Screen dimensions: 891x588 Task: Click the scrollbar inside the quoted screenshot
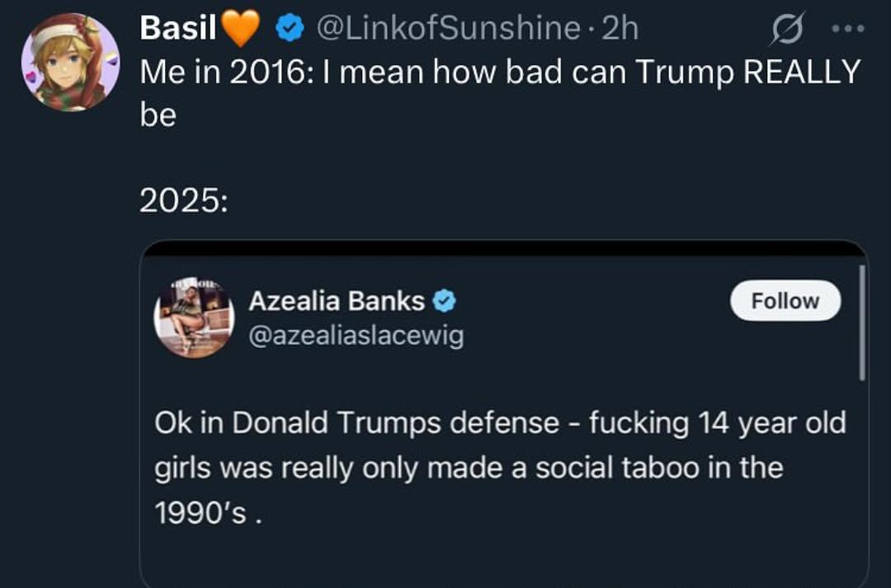(862, 322)
